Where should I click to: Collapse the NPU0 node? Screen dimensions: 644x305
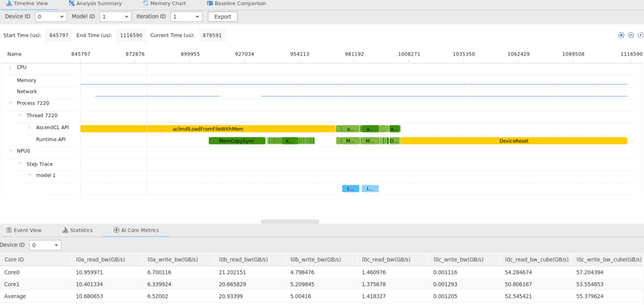point(11,151)
